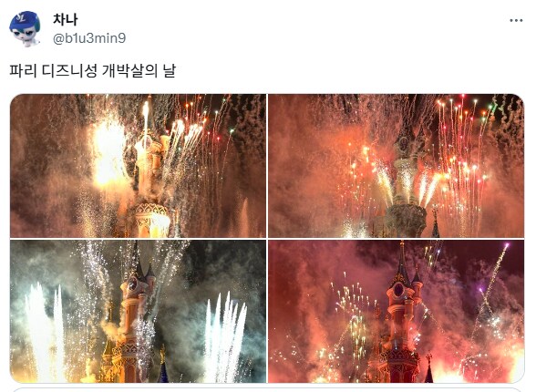
Task: Open the bottom-right pink smoke castle photo
Action: (396, 311)
